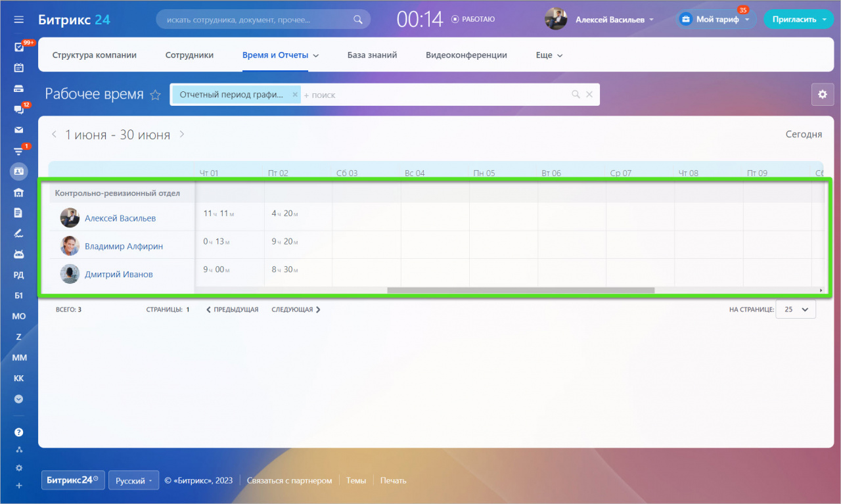This screenshot has height=504, width=841.
Task: Open the КК sidebar shortcut
Action: point(18,378)
